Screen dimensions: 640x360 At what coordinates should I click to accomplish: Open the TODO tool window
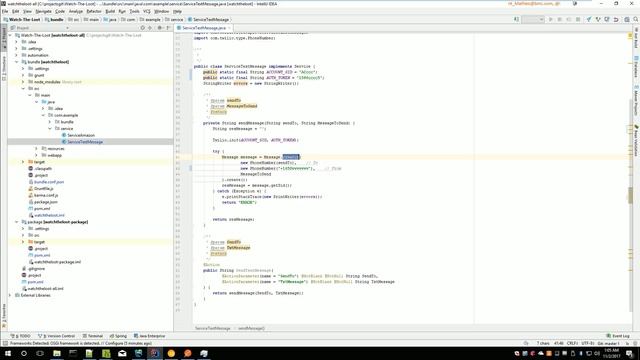(20, 336)
